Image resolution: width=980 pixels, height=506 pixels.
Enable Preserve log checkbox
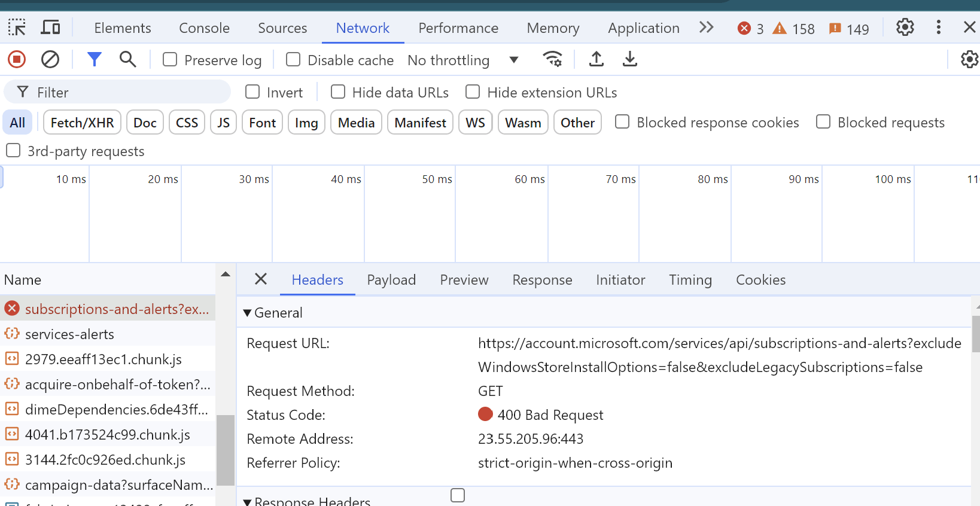coord(171,60)
